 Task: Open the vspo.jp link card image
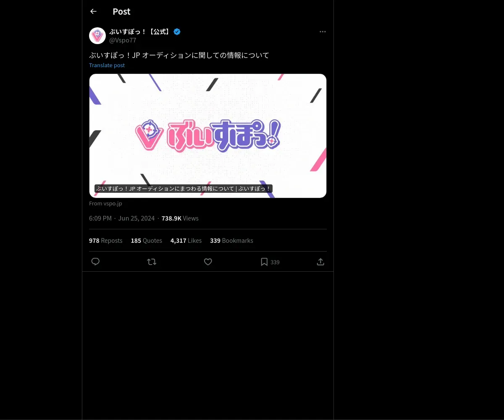pyautogui.click(x=208, y=136)
